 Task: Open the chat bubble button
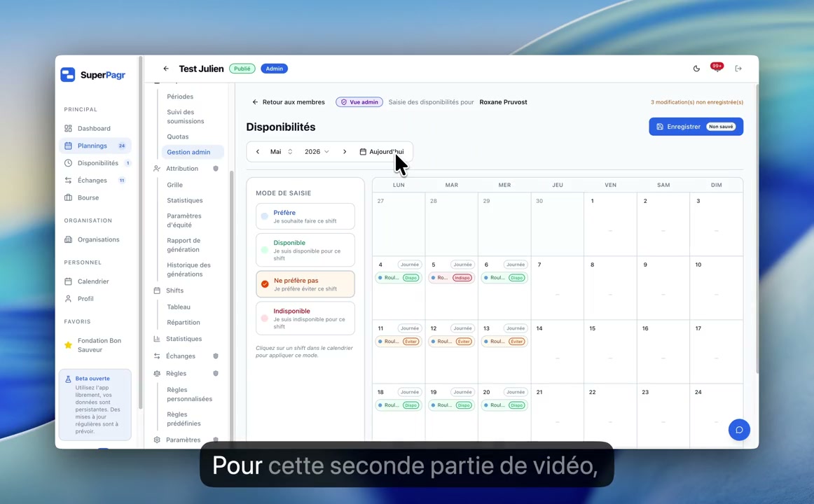coord(739,430)
